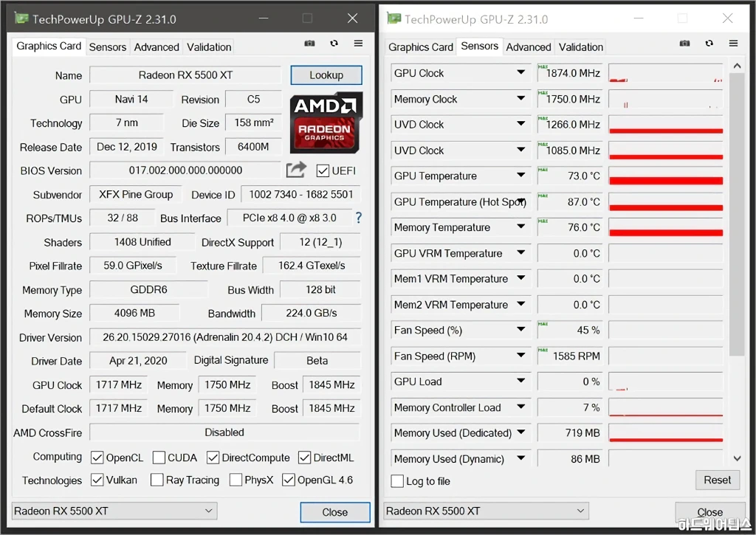Open hamburger menu in Graphics Card window
Screen dimensions: 756x535
358,44
